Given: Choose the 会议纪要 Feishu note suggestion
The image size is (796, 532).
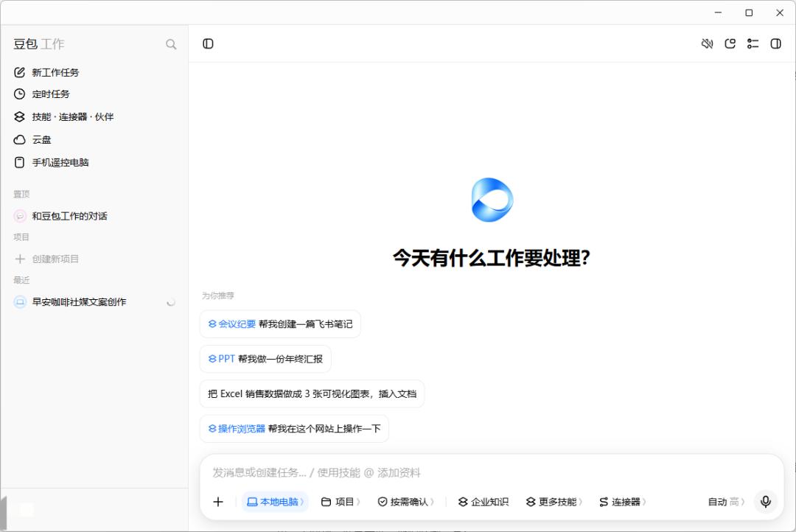Looking at the screenshot, I should point(280,324).
